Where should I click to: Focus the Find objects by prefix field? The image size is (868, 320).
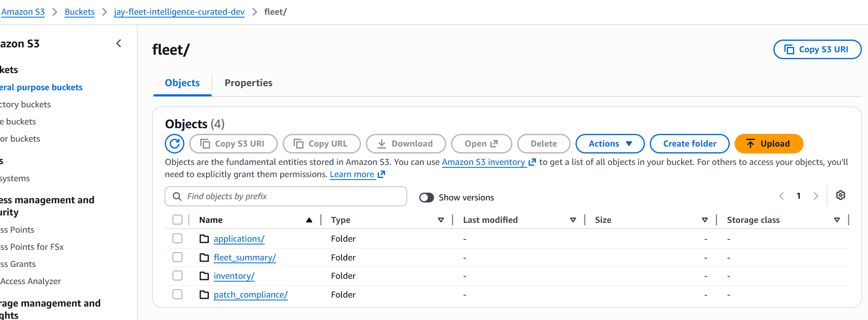coord(286,196)
